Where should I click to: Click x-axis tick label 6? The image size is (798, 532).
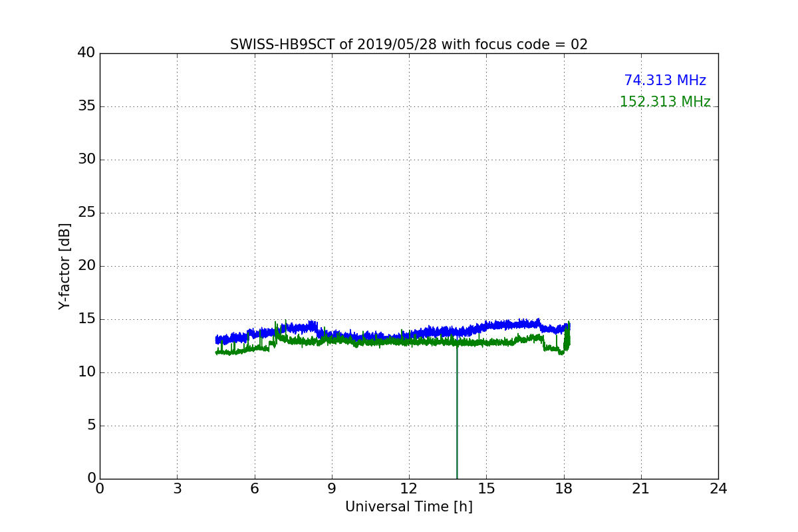click(255, 489)
